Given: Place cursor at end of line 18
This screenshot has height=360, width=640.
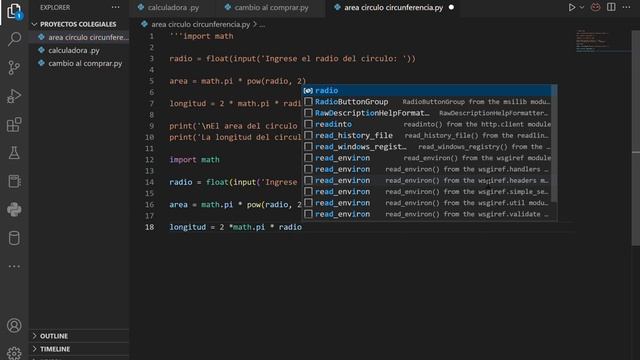Looking at the screenshot, I should tap(302, 227).
